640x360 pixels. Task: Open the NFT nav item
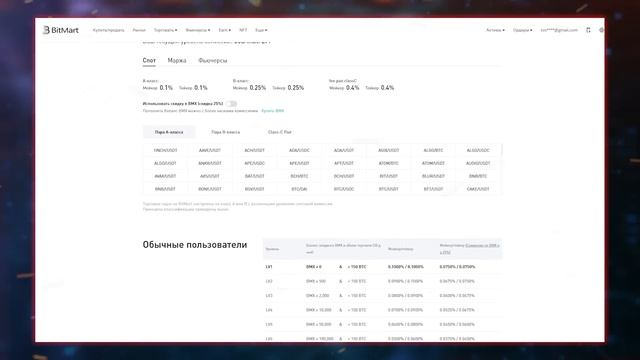pos(243,30)
